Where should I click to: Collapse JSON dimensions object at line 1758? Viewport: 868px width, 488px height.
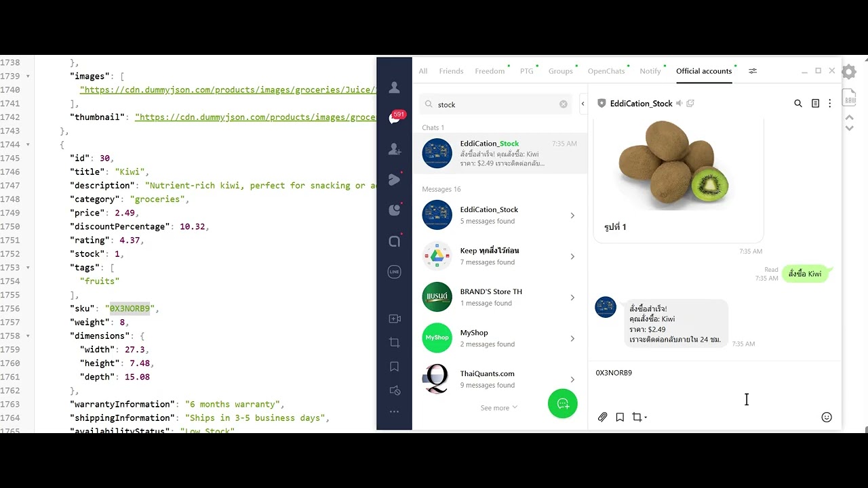[x=28, y=336]
